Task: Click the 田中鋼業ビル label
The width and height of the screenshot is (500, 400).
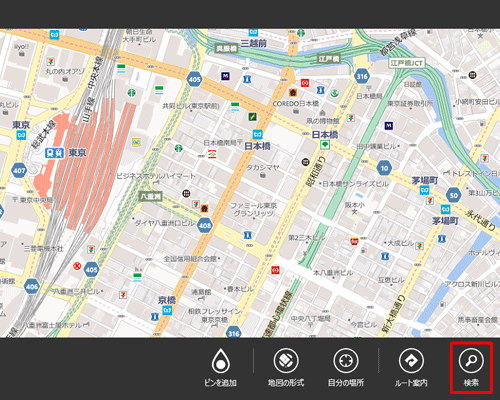Action: pos(378,146)
